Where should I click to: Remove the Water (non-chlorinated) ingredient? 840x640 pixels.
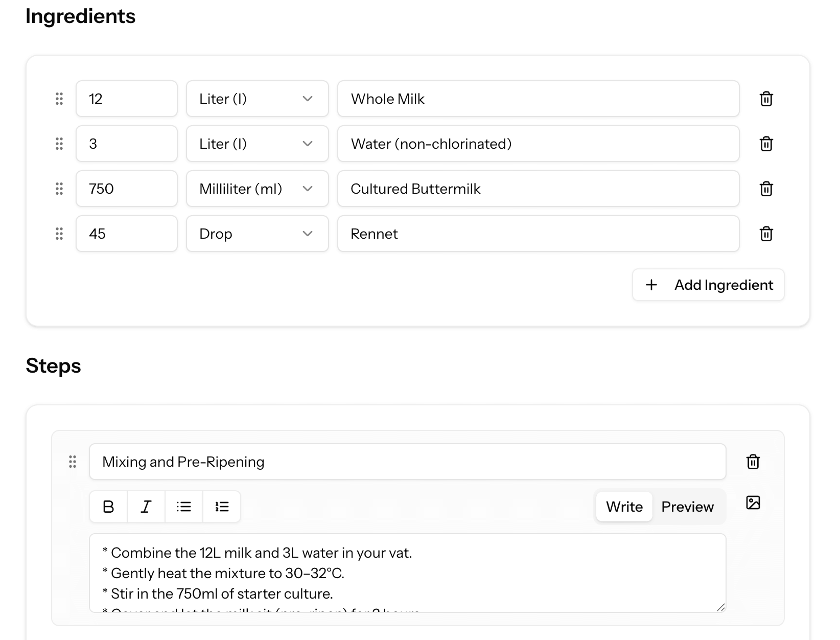(766, 144)
